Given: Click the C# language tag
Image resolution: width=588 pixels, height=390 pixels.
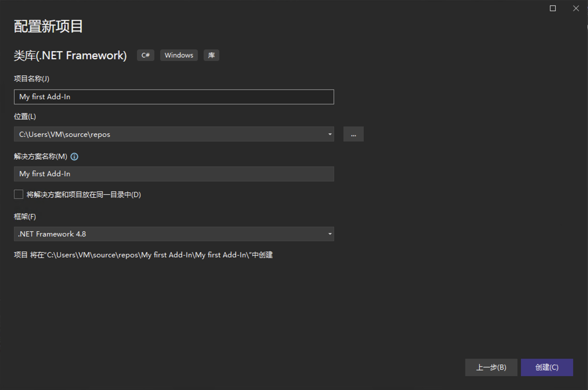Looking at the screenshot, I should point(146,55).
